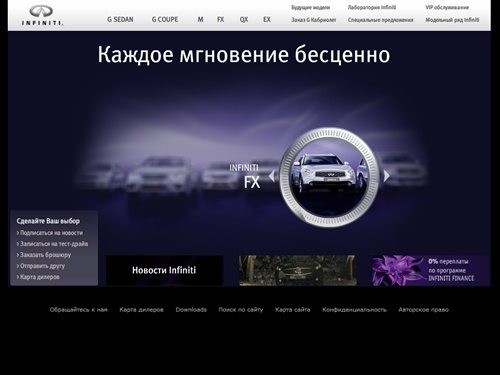Click Карта дилеров in the side panel
This screenshot has height=375, width=500.
click(x=38, y=277)
